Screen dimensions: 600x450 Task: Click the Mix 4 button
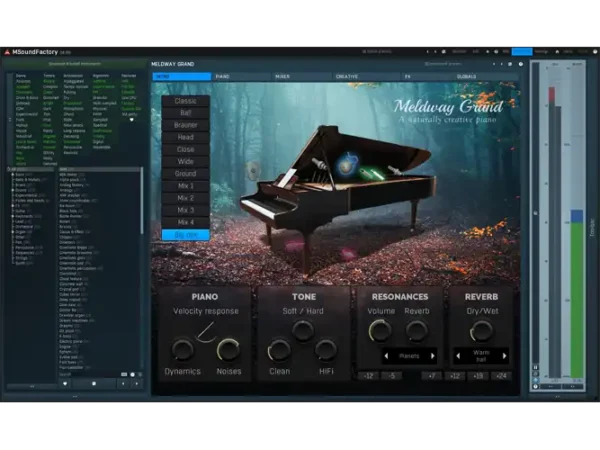pyautogui.click(x=186, y=222)
